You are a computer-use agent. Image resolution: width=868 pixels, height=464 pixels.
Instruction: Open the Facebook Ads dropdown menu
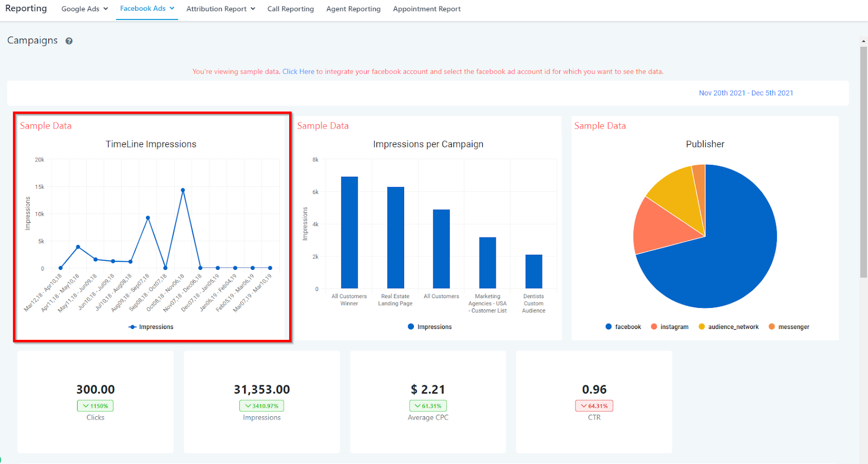[147, 9]
